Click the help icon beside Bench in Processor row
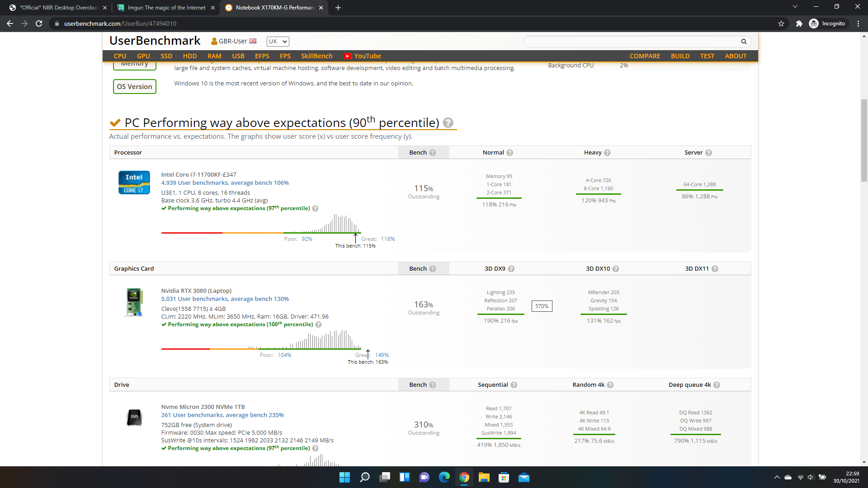This screenshot has width=868, height=488. pos(433,153)
